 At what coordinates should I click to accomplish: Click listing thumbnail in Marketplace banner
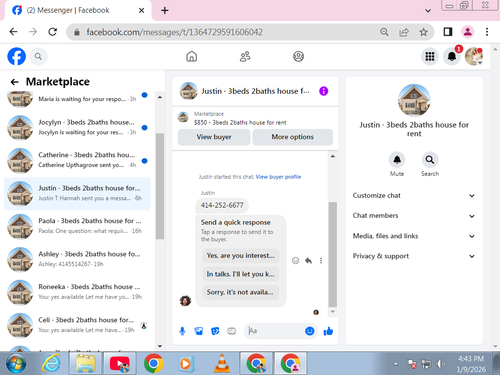(183, 118)
